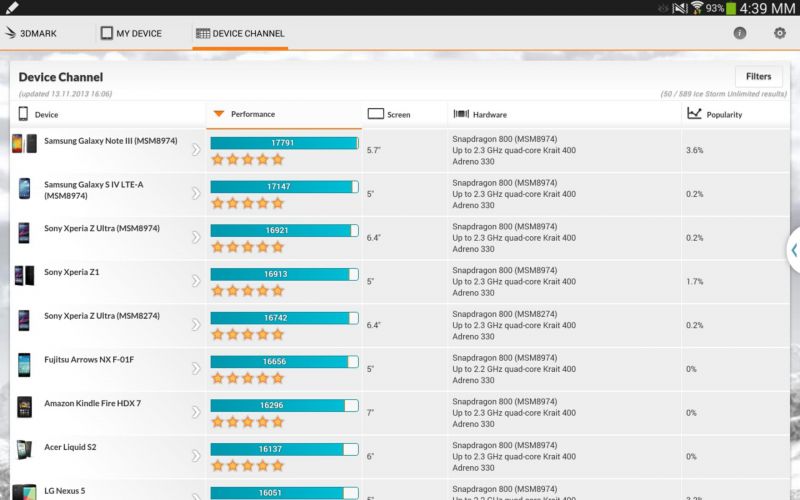
Task: Open the side panel arrow handle
Action: (x=794, y=250)
